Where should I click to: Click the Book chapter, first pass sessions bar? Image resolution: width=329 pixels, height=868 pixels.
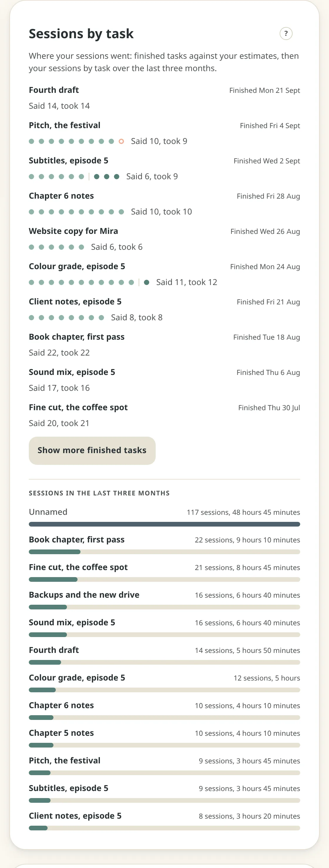click(164, 552)
